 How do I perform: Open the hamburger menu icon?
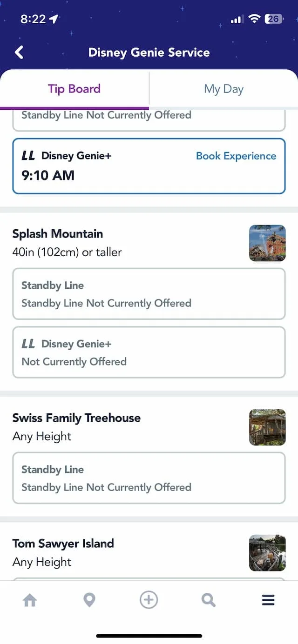[x=268, y=600]
